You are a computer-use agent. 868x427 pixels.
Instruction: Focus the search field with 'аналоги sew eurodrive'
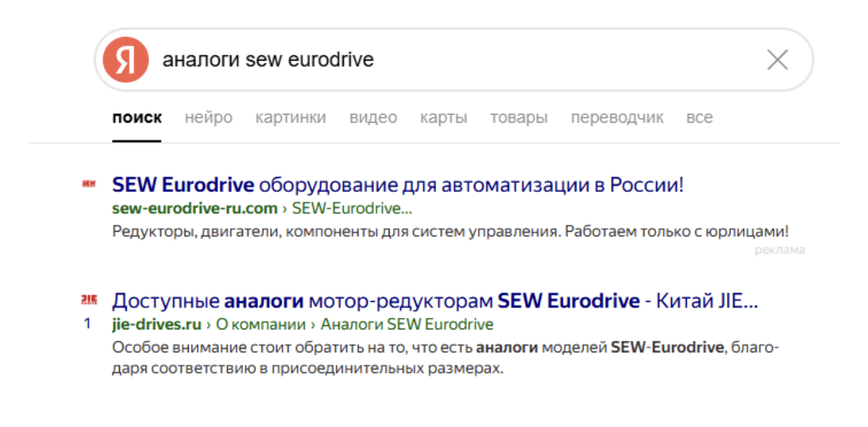click(x=454, y=61)
